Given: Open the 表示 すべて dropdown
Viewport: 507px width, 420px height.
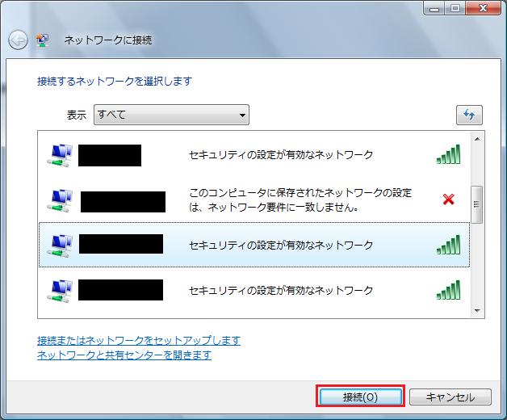Looking at the screenshot, I should point(171,115).
